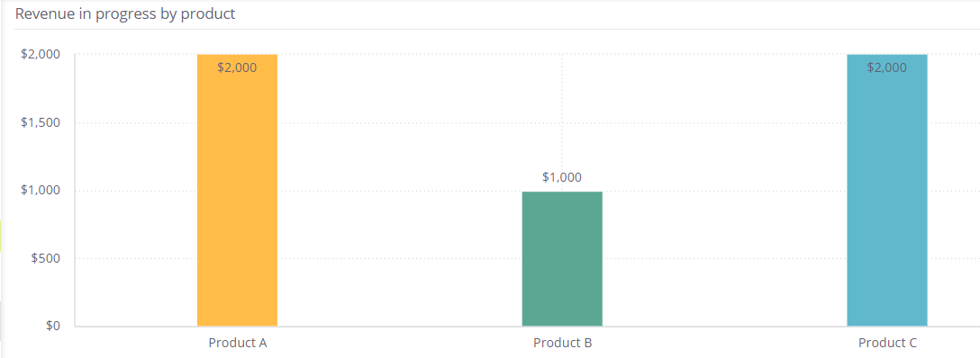
Task: Click the horizontal x-axis baseline between Product A and B
Action: click(400, 327)
